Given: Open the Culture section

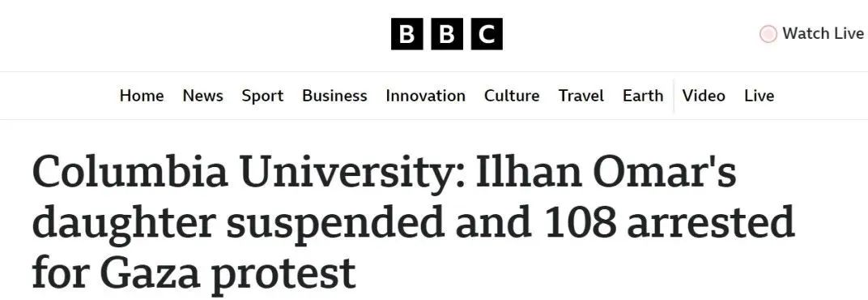Looking at the screenshot, I should click(x=512, y=96).
